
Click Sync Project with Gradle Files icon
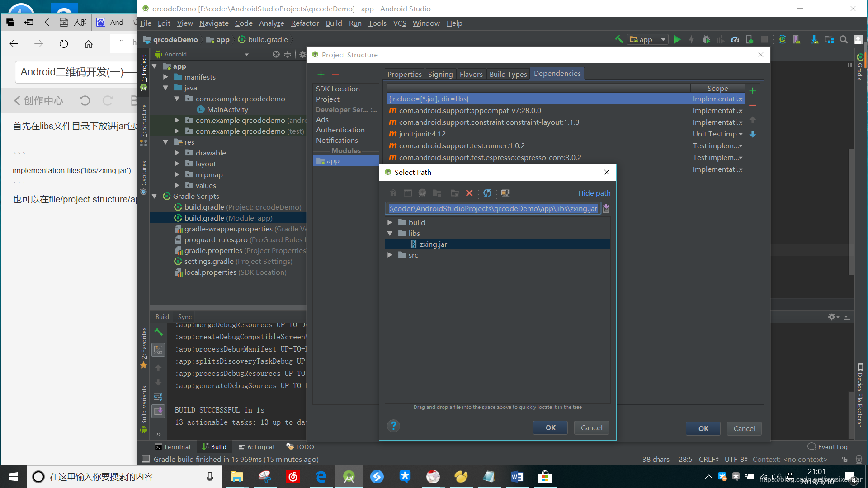coord(783,39)
